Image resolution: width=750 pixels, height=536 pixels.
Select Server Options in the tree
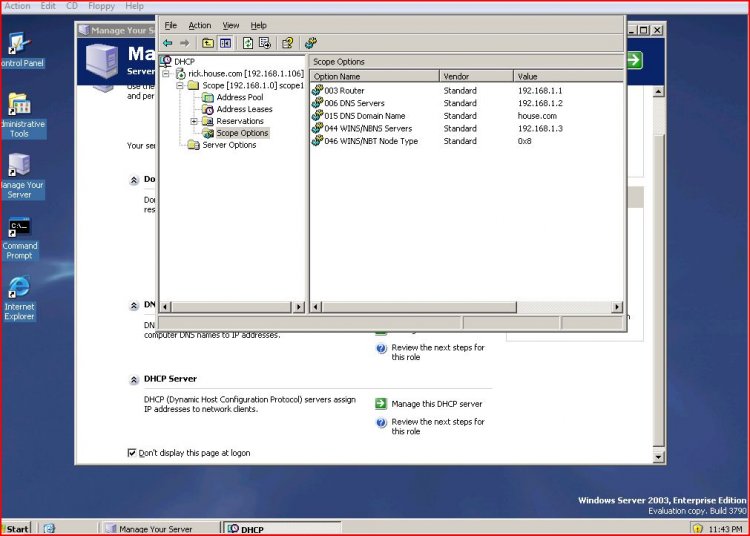(x=229, y=145)
